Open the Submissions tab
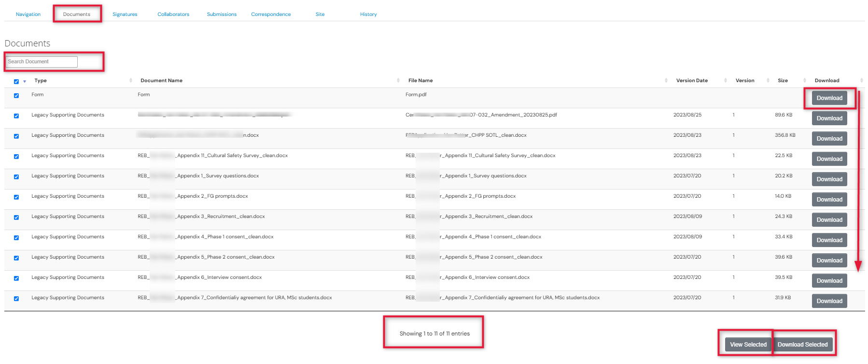 click(x=222, y=15)
